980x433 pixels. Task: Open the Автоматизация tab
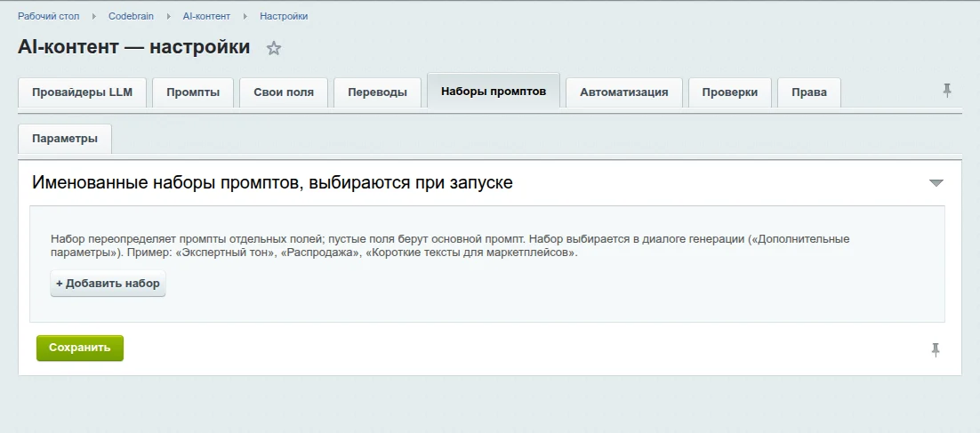tap(623, 92)
